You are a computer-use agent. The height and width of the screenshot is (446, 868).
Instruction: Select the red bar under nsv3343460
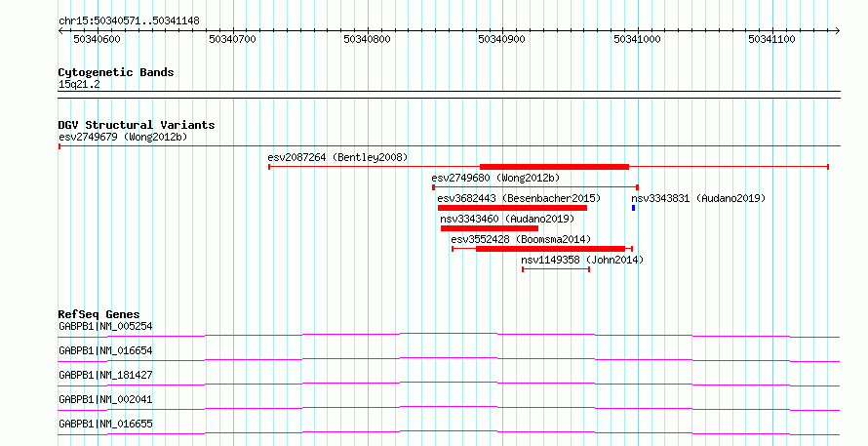pyautogui.click(x=490, y=228)
